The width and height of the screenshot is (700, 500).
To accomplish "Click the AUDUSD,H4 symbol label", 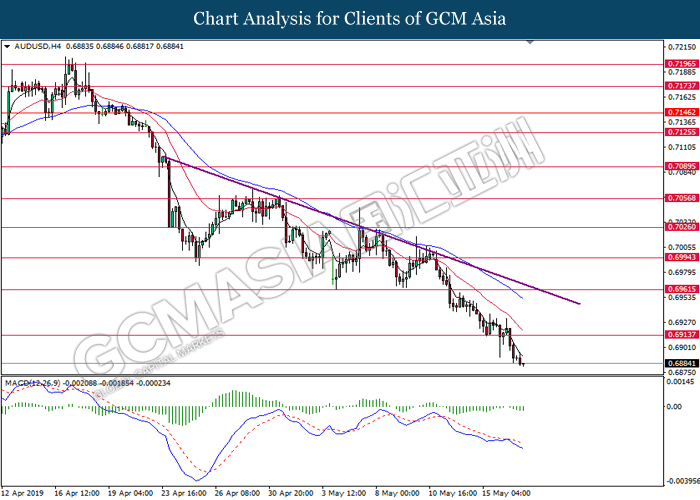I will pyautogui.click(x=30, y=47).
